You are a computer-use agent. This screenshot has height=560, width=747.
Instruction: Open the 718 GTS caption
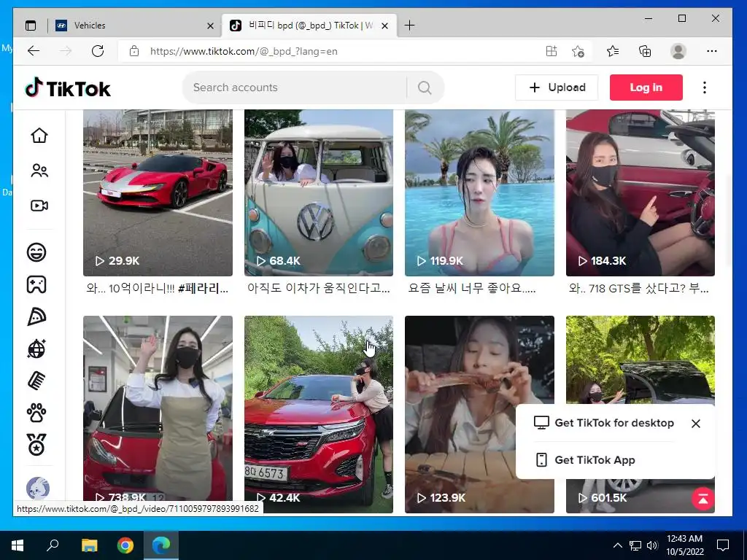click(x=639, y=289)
